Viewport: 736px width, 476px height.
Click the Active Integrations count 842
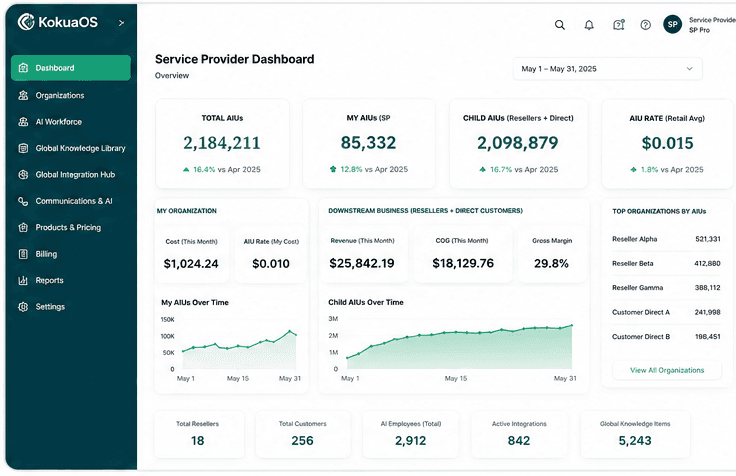(519, 441)
